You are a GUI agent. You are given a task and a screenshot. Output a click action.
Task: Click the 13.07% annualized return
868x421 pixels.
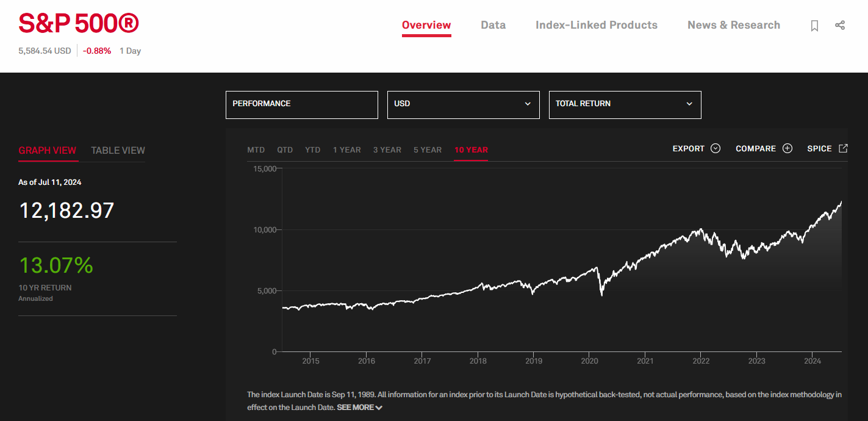(x=56, y=265)
